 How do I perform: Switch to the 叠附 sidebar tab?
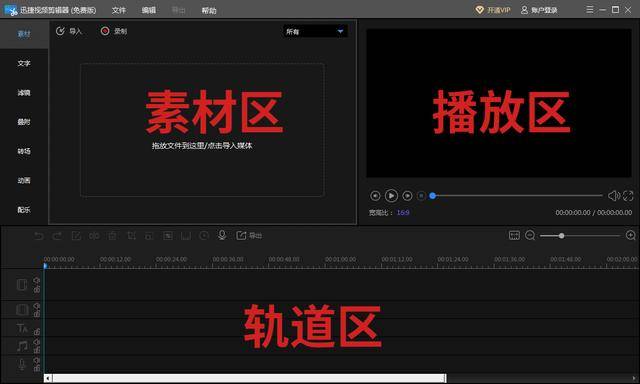pyautogui.click(x=24, y=122)
